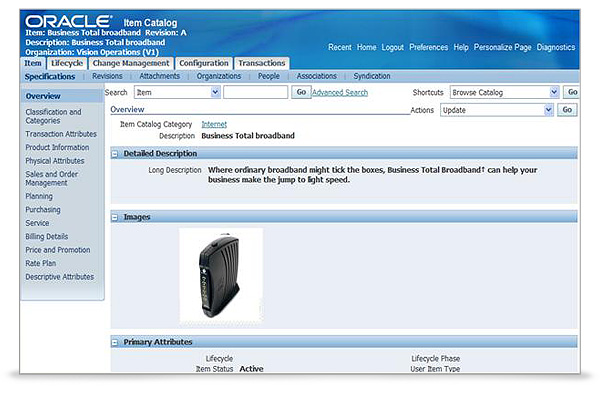Select the Organizations subtab

click(219, 76)
